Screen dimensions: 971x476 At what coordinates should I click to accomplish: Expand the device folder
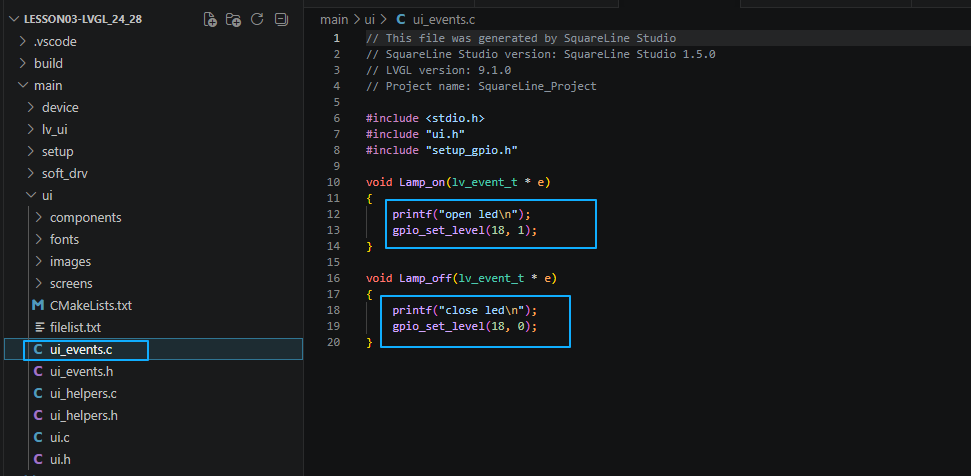click(x=31, y=107)
